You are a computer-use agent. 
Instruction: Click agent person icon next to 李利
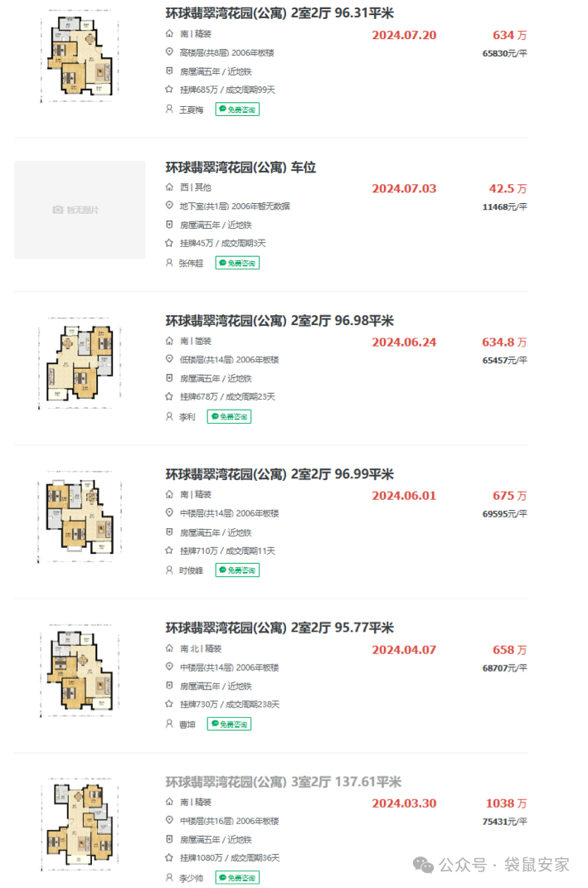[169, 417]
